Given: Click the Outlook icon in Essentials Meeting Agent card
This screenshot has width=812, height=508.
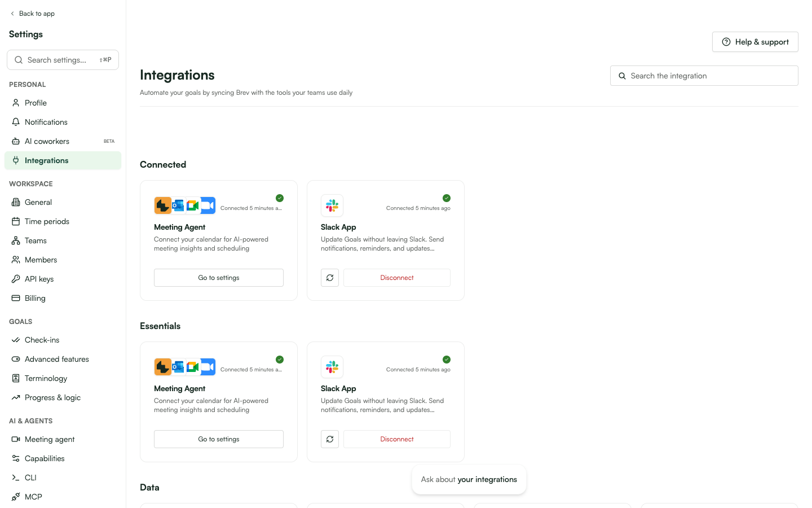Looking at the screenshot, I should 178,367.
